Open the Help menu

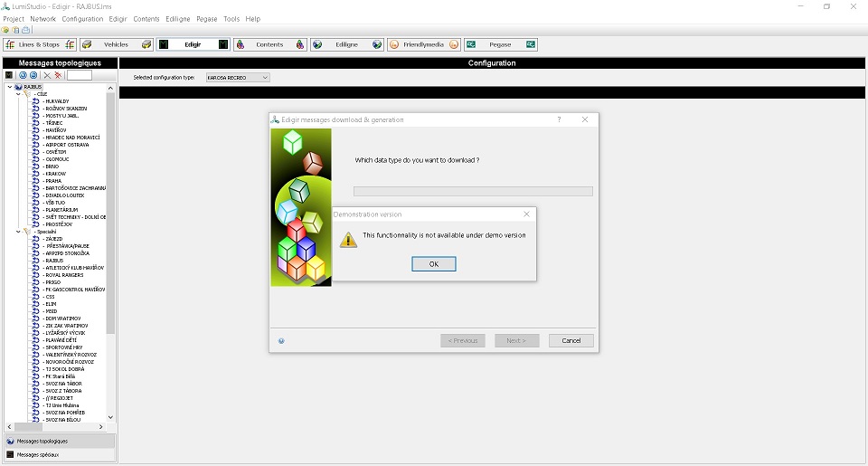(253, 19)
